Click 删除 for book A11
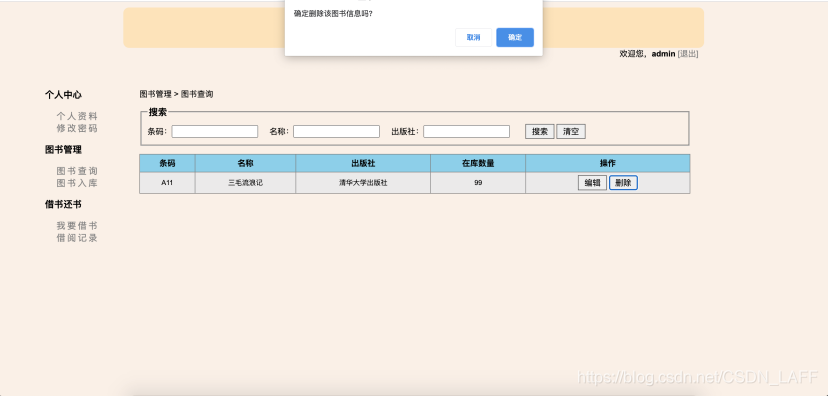Image resolution: width=828 pixels, height=396 pixels. (623, 183)
